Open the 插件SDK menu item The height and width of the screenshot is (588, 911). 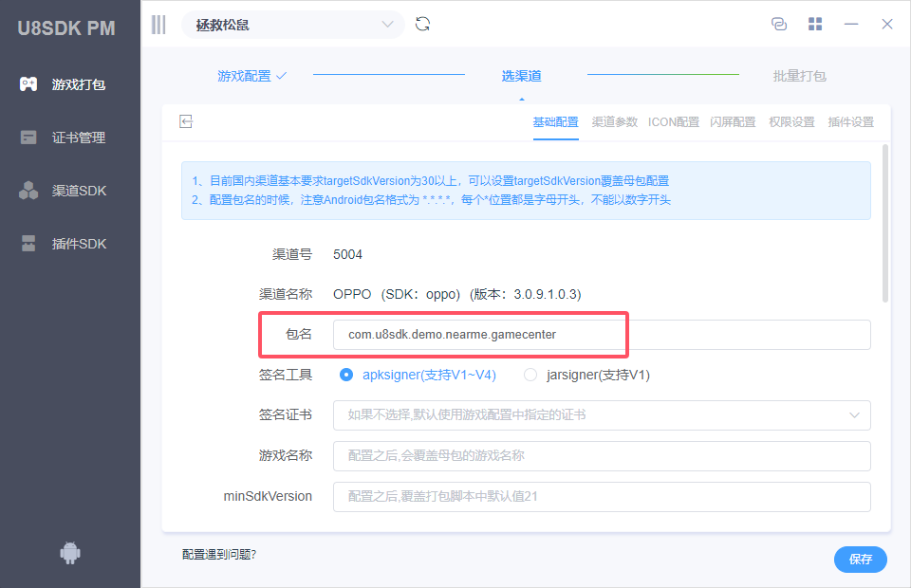click(x=69, y=244)
